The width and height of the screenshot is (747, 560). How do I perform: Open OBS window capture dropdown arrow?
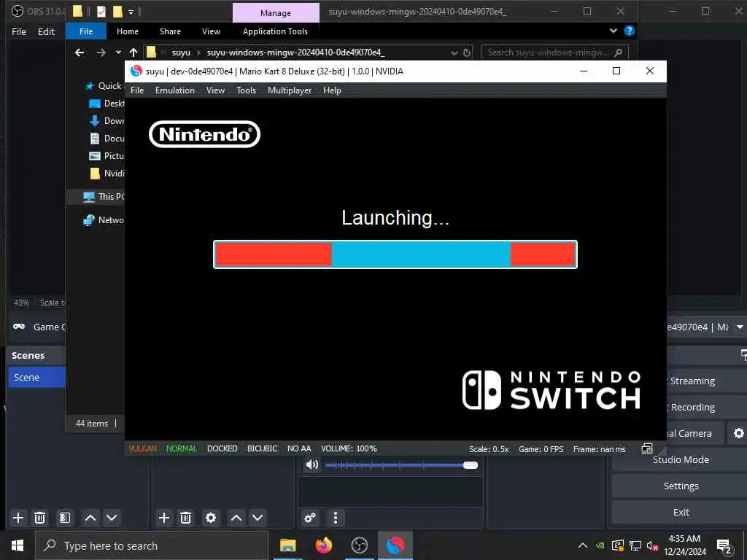coord(740,327)
